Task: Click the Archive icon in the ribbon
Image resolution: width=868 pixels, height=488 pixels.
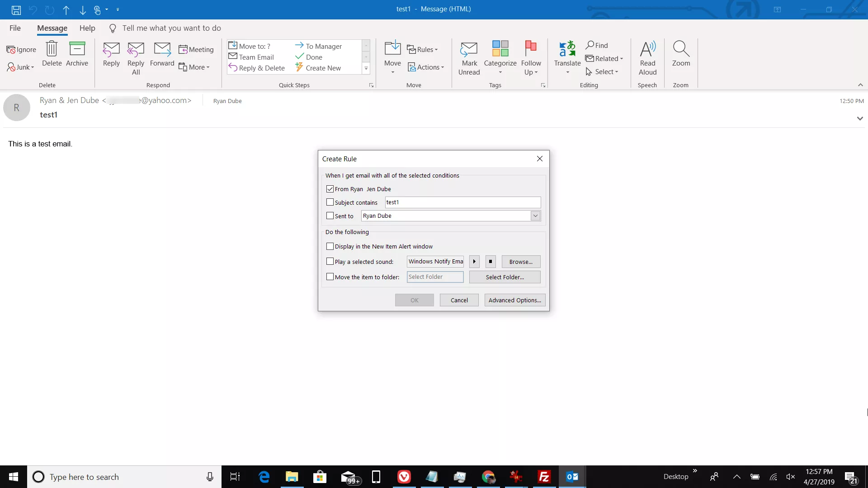Action: tap(77, 49)
